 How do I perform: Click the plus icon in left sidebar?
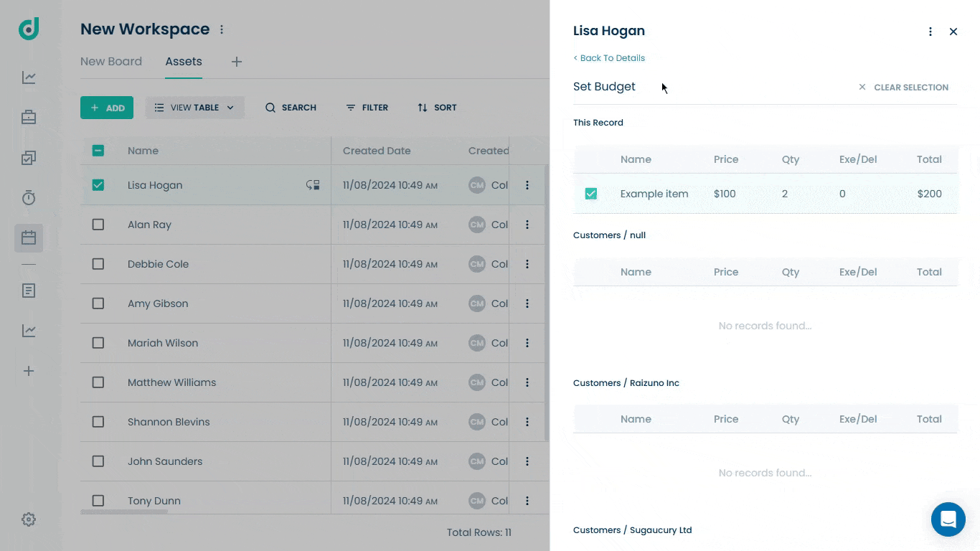coord(29,371)
